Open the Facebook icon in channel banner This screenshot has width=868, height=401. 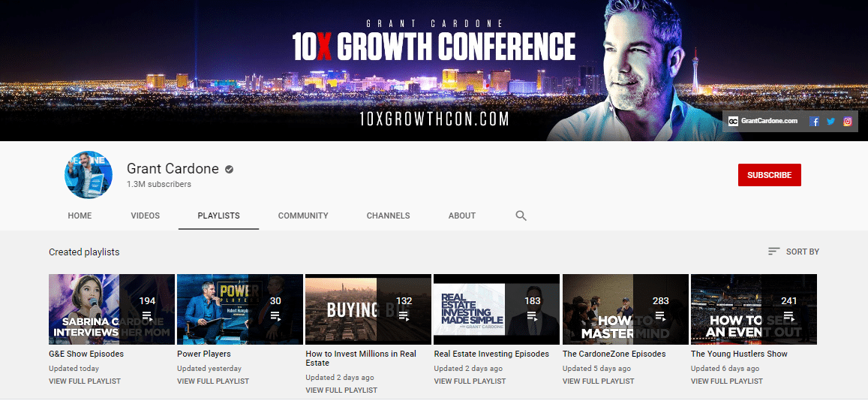[814, 122]
